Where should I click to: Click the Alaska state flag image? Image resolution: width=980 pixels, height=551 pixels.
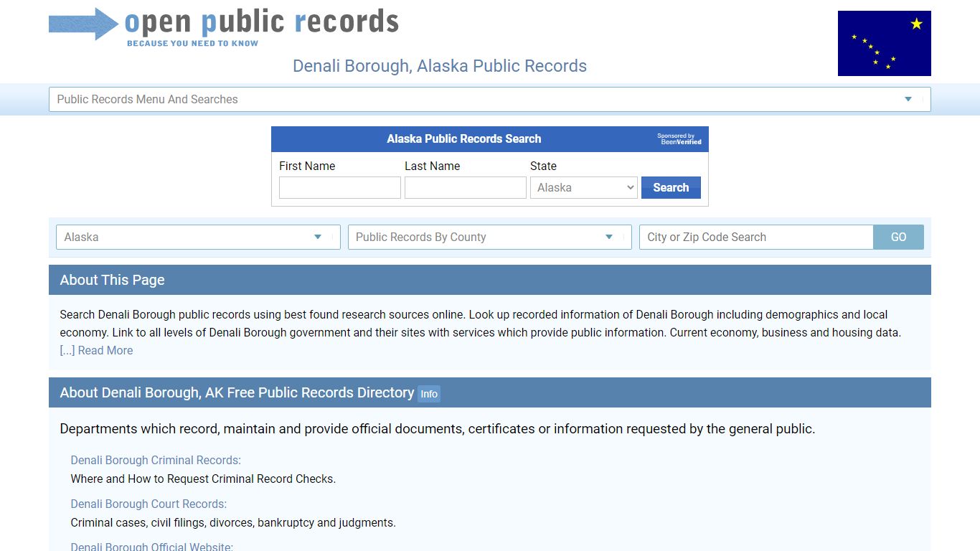point(884,43)
